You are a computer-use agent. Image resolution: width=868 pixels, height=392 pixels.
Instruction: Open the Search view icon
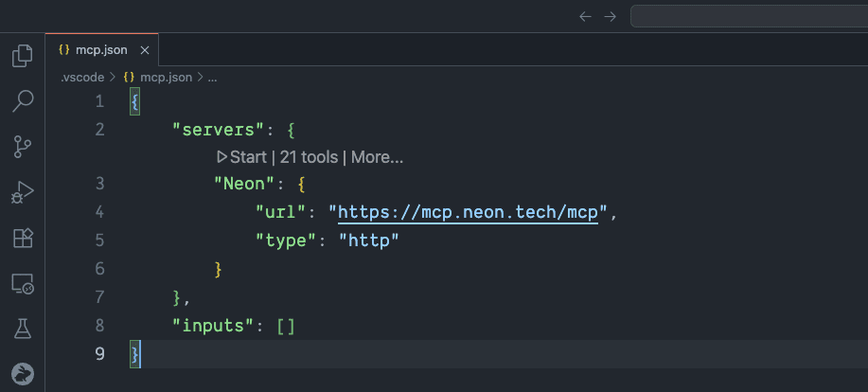[22, 100]
